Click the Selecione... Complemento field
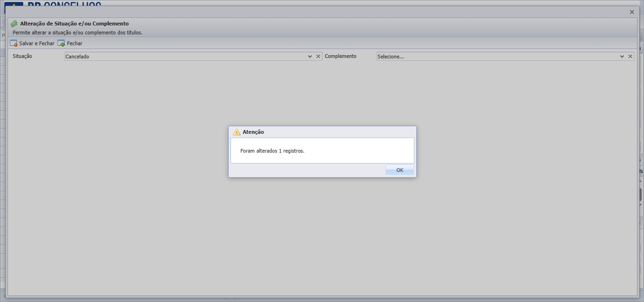 click(x=498, y=57)
